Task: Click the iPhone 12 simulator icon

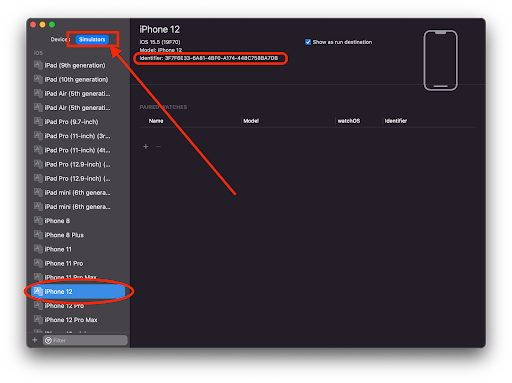Action: [x=38, y=291]
